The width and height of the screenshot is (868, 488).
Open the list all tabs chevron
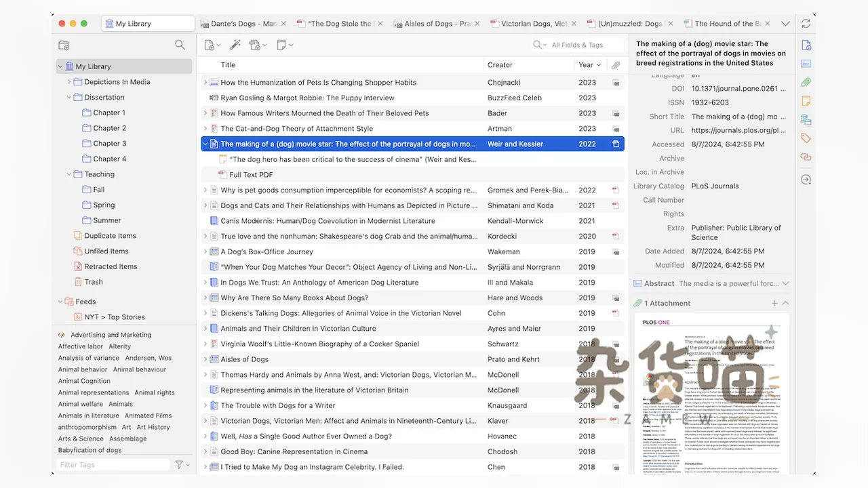point(785,24)
